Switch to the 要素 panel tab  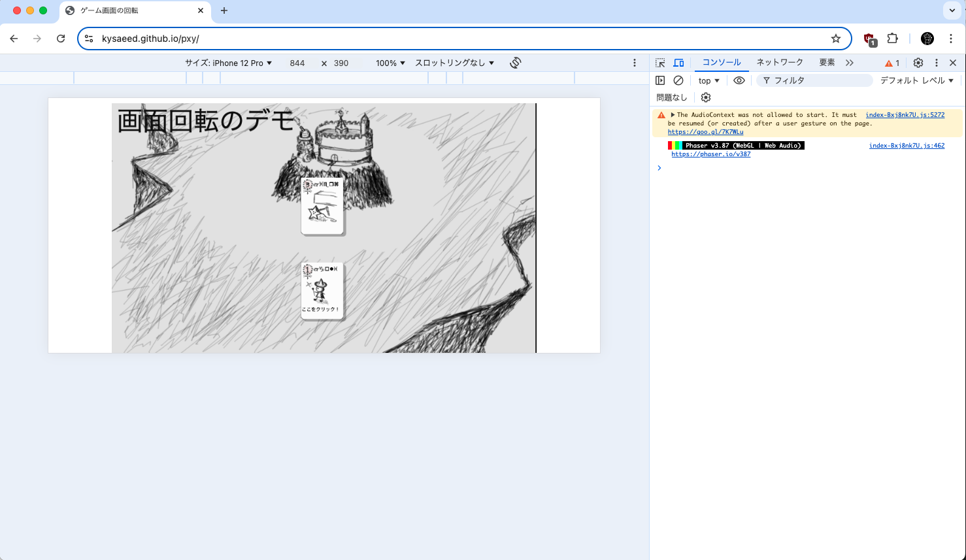[826, 62]
